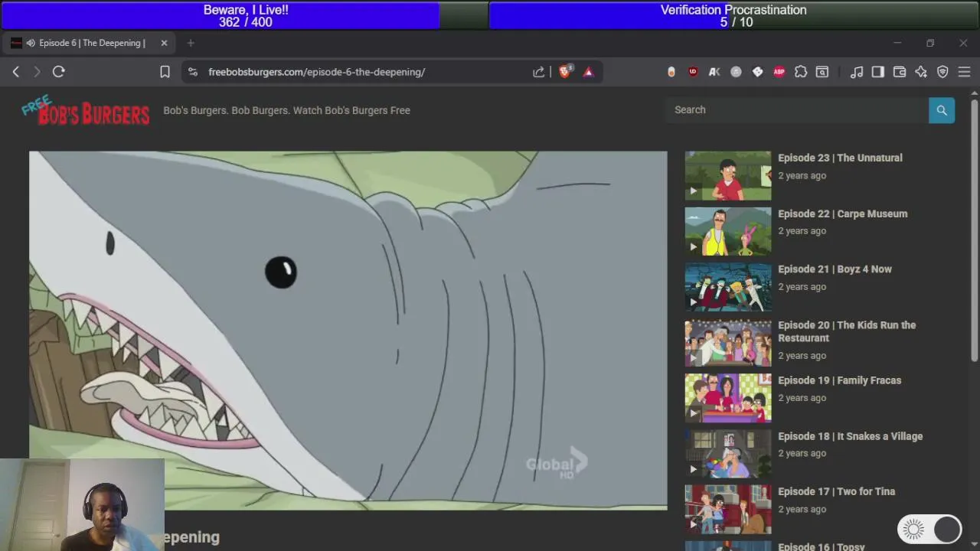980x551 pixels.
Task: Open the tab search window icon
Action: pos(822,72)
